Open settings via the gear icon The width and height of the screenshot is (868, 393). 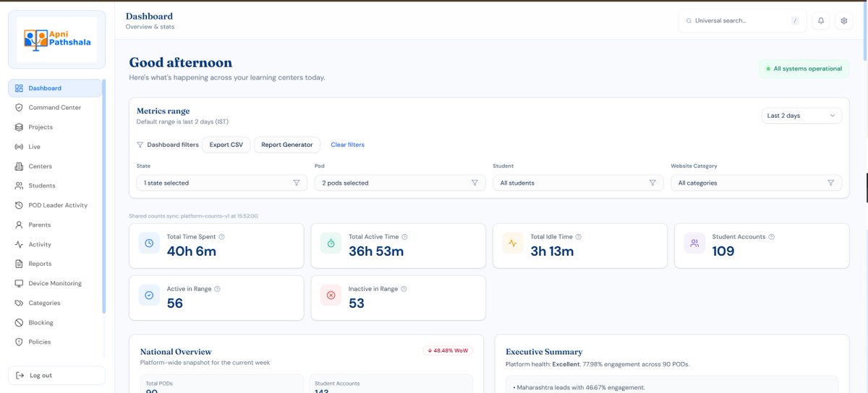click(844, 21)
